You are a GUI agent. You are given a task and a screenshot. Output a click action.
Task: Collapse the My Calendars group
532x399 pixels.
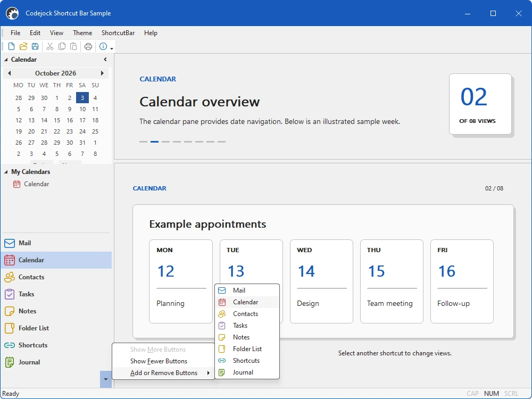[6, 172]
